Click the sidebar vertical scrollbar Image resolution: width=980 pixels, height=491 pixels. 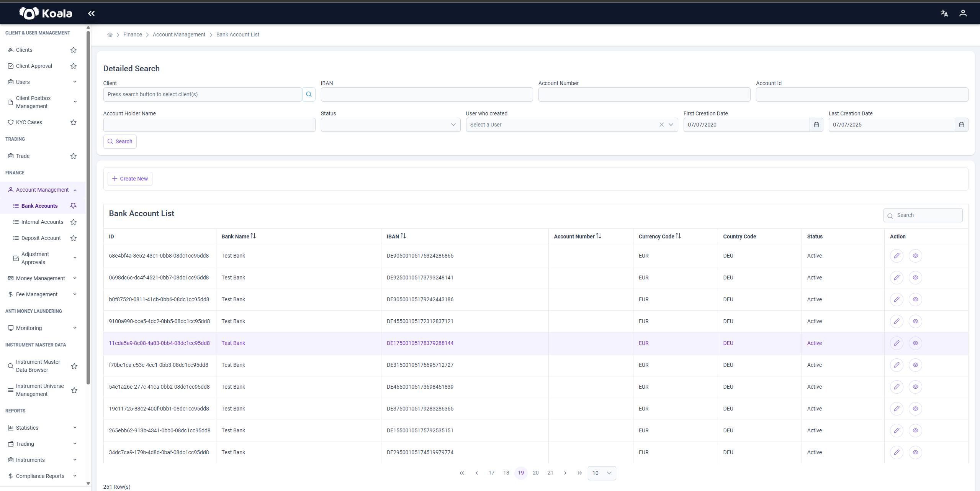pyautogui.click(x=88, y=207)
